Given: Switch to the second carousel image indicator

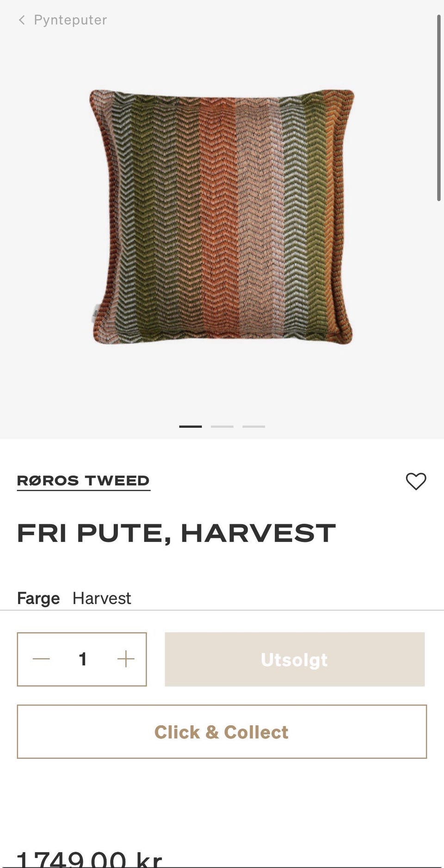Looking at the screenshot, I should pos(222,426).
